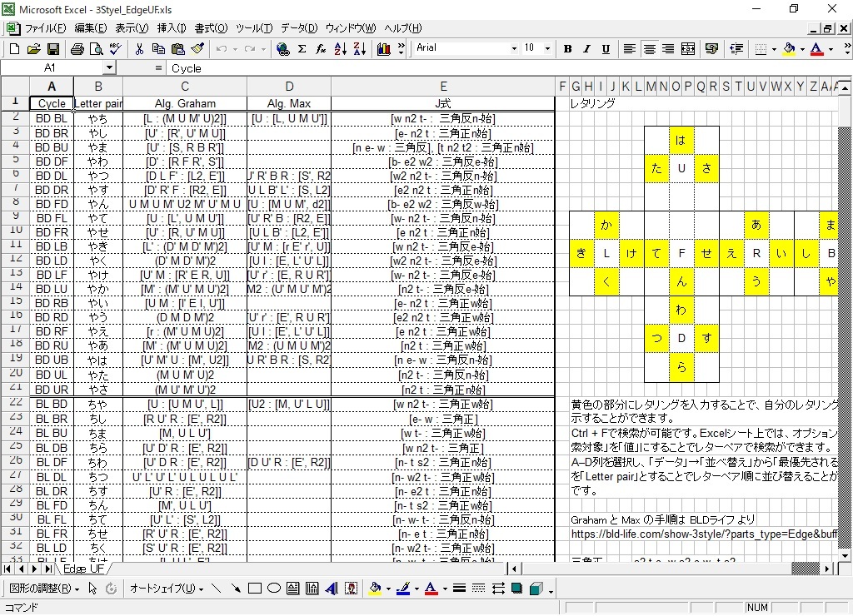Insert a vertical text box
The image size is (853, 616).
tap(312, 589)
